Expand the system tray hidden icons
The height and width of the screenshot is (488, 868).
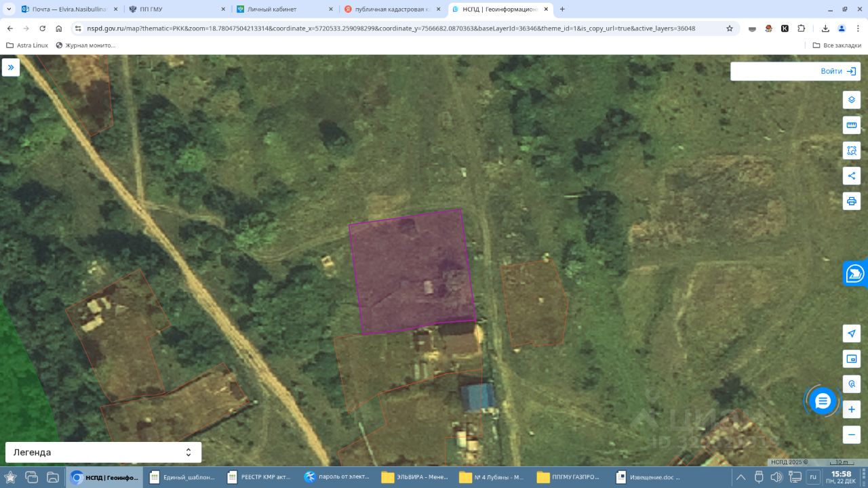741,477
